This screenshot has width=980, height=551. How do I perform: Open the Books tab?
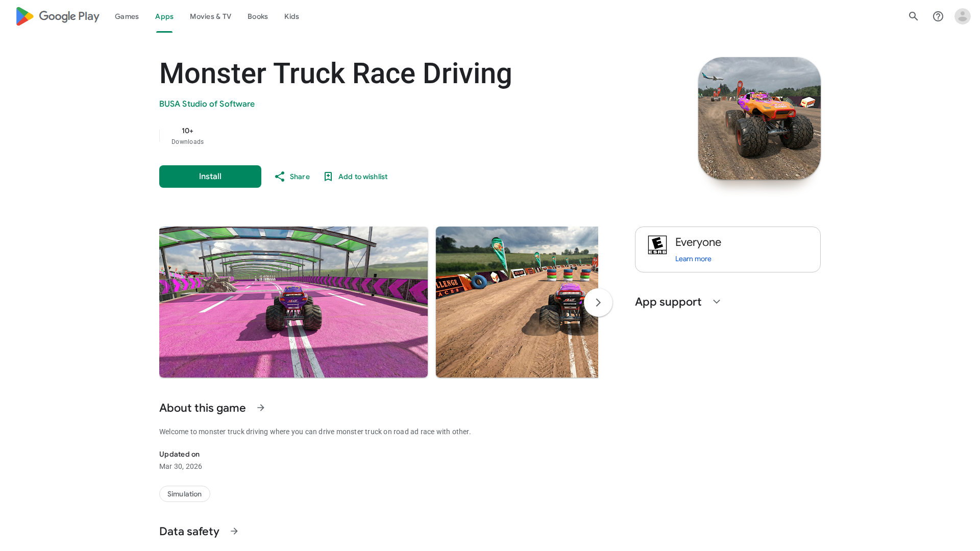point(258,16)
